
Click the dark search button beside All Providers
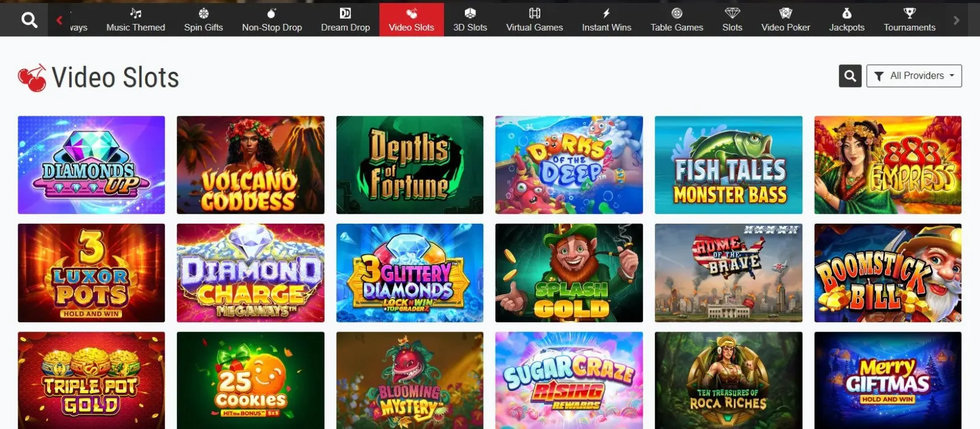point(850,76)
